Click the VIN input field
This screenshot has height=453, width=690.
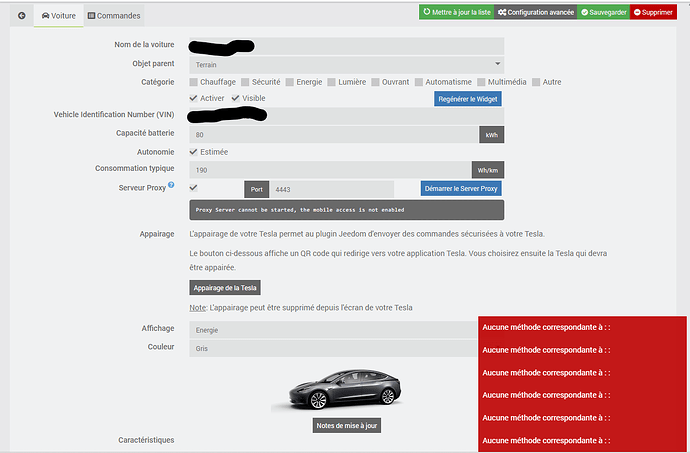tap(346, 116)
